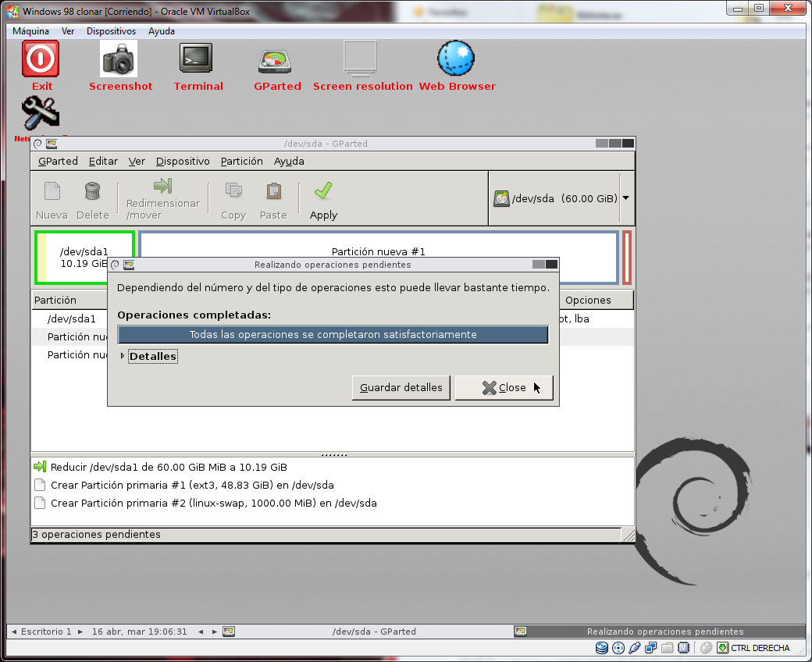Open the Screenshot camera icon
The image size is (812, 662).
click(119, 59)
